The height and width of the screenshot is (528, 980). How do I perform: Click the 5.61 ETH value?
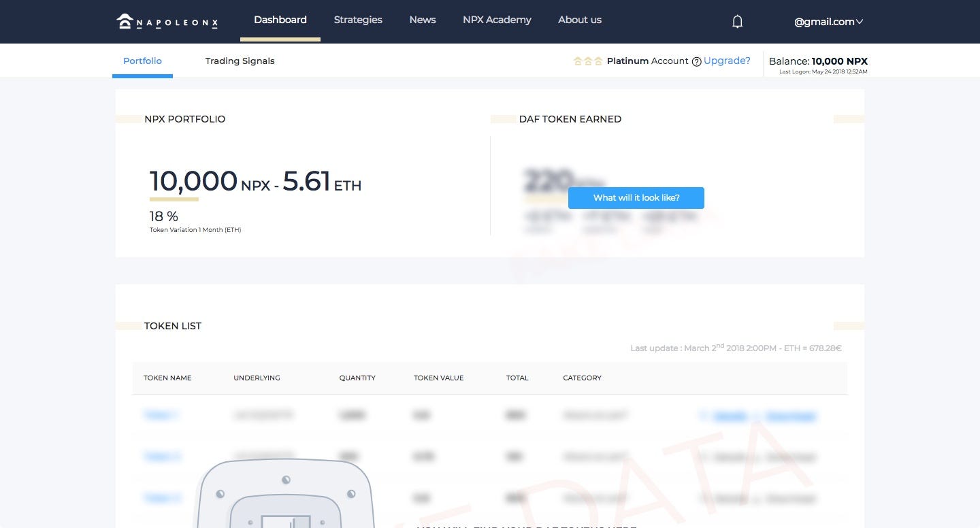tap(322, 182)
